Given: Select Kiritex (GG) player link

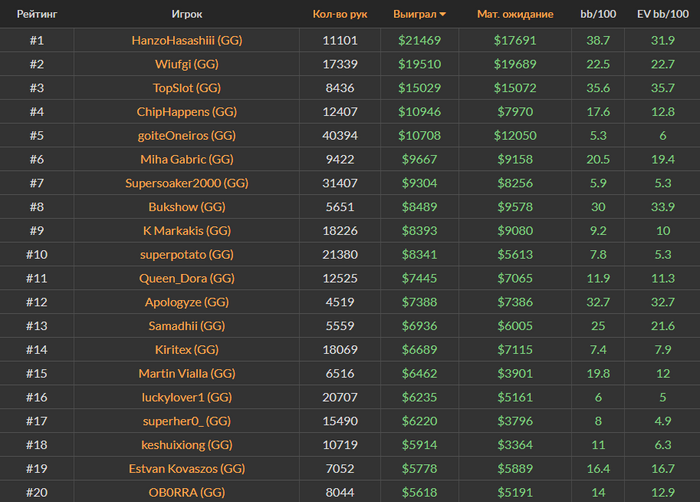Looking at the screenshot, I should (187, 350).
